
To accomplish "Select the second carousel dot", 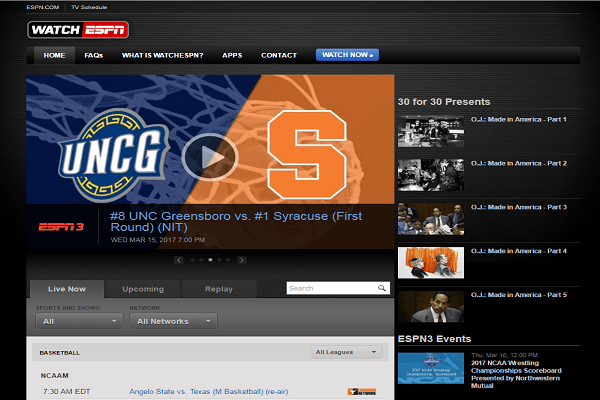I will click(x=201, y=260).
